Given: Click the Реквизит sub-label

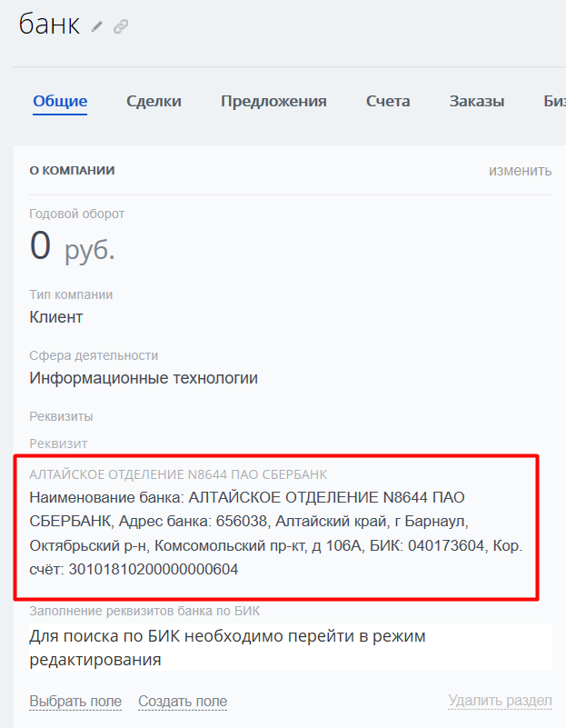Looking at the screenshot, I should [58, 444].
